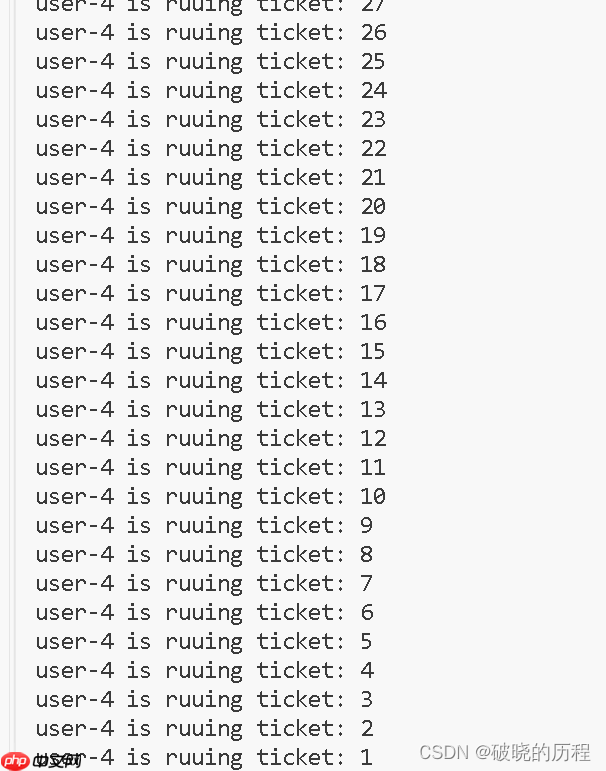Click the line ending in ticket: 26
606x771 pixels.
pyautogui.click(x=210, y=33)
